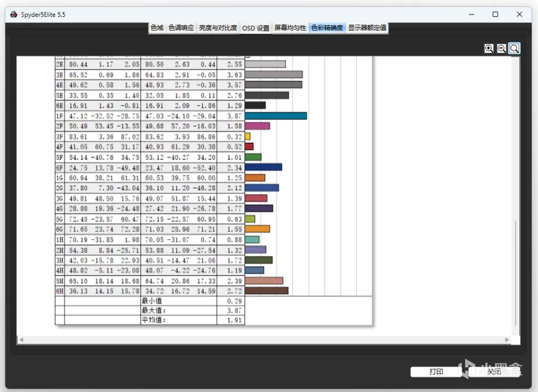
Task: Click the 最大值 label
Action: click(154, 310)
